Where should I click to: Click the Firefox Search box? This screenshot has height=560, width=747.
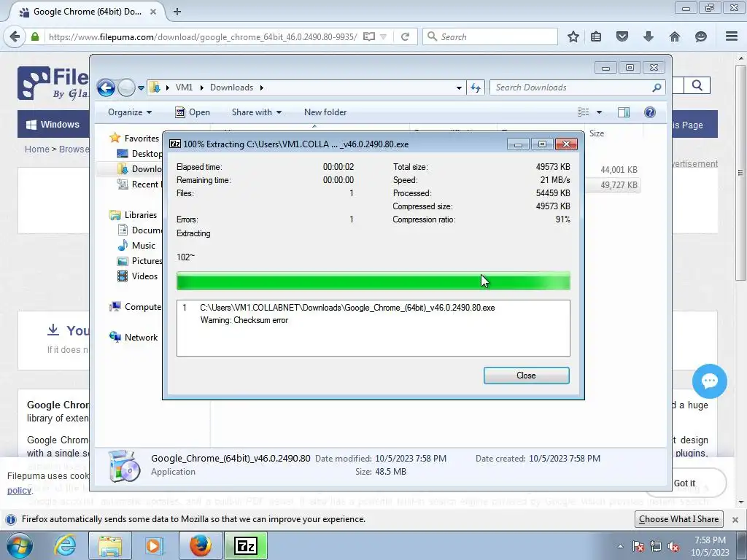point(490,36)
